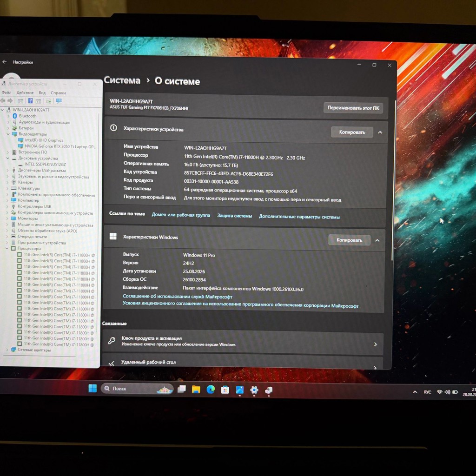
Task: Click Device Manager toolbar forward arrow
Action: tap(10, 100)
